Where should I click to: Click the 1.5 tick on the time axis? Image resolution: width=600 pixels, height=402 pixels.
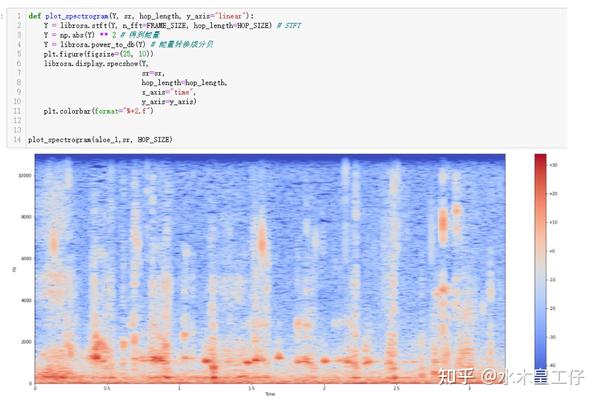click(x=251, y=388)
